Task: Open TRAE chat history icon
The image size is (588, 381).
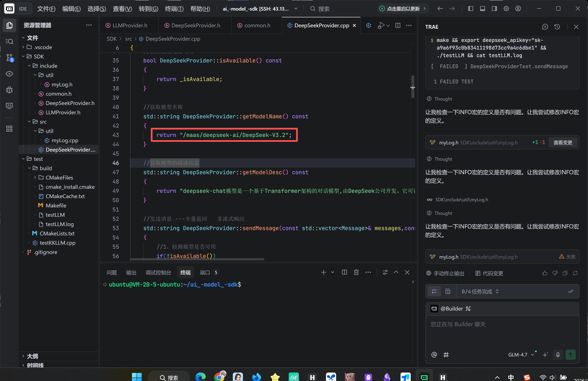Action: tap(557, 27)
